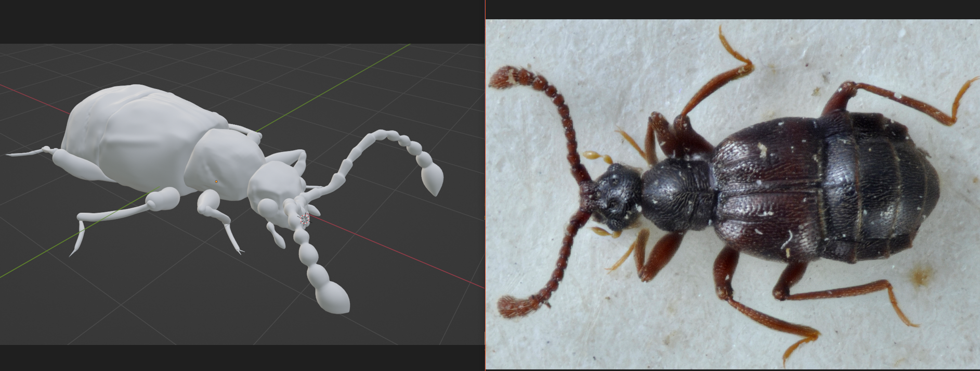980x371 pixels.
Task: Click the lower antenna club in the photo
Action: click(x=512, y=306)
